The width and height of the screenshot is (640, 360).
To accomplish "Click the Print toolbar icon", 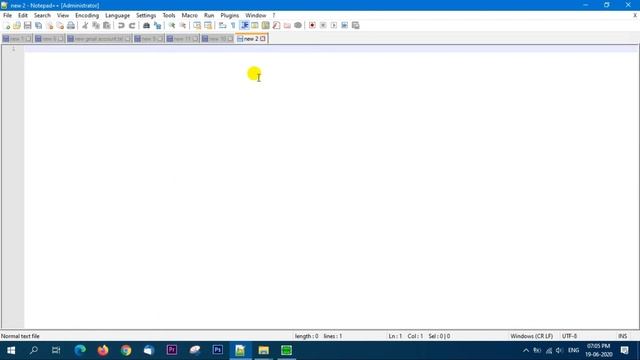I will click(x=71, y=25).
